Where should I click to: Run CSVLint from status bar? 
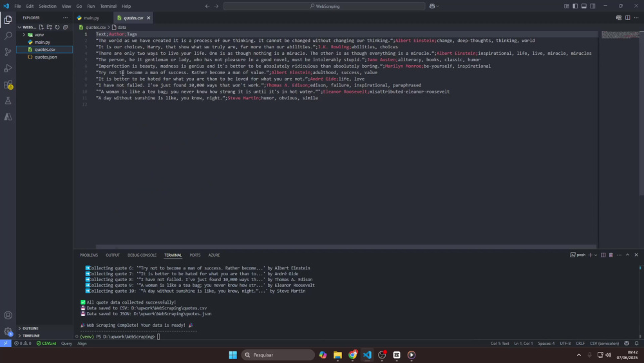coord(46,343)
